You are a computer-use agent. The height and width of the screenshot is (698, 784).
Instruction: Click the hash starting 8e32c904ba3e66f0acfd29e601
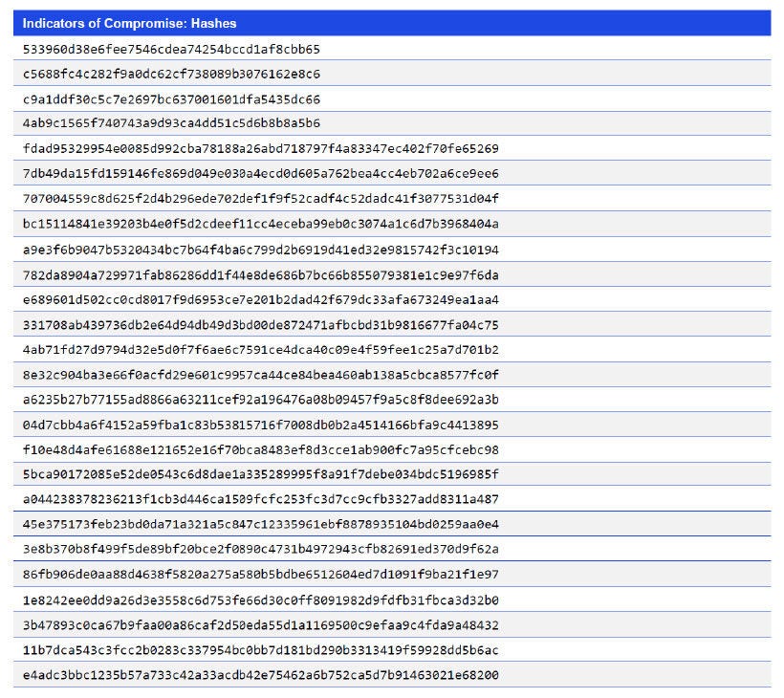tap(191, 376)
